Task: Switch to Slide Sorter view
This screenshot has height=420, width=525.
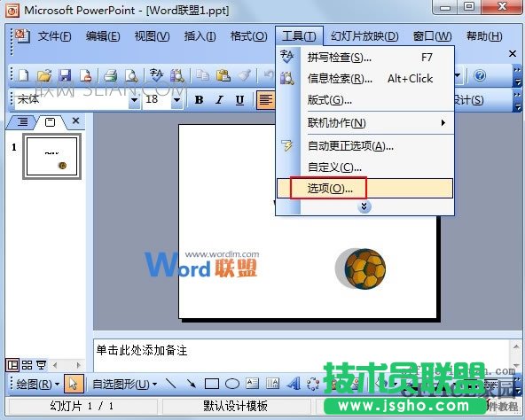Action: tap(27, 365)
